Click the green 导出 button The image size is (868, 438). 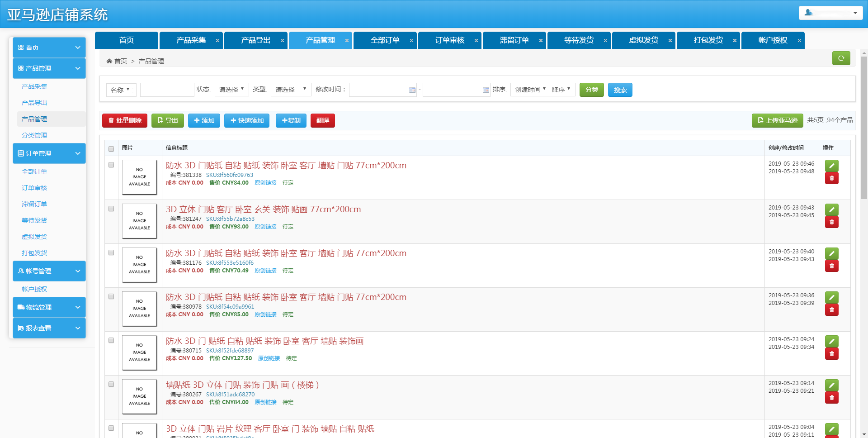click(x=167, y=120)
